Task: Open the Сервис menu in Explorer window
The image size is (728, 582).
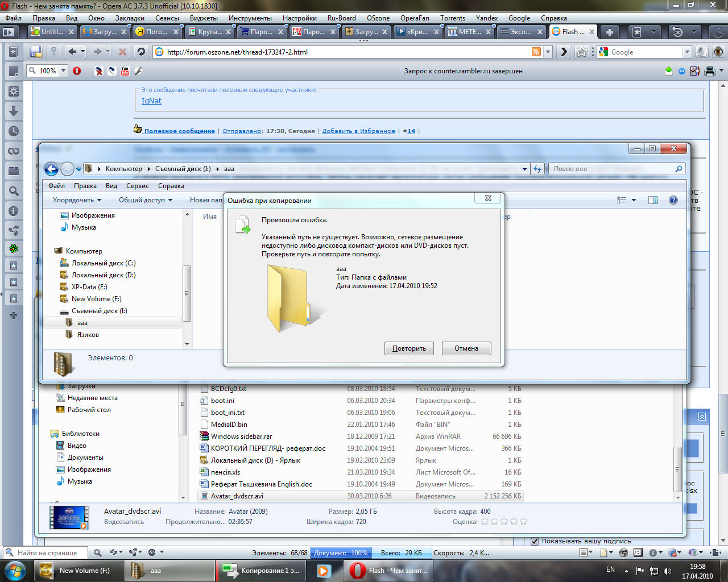Action: coord(138,186)
